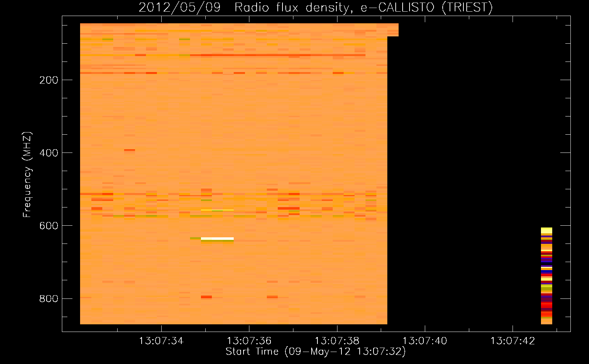The height and width of the screenshot is (364, 589).
Task: Click the red spot near 400 MHz
Action: [x=130, y=150]
